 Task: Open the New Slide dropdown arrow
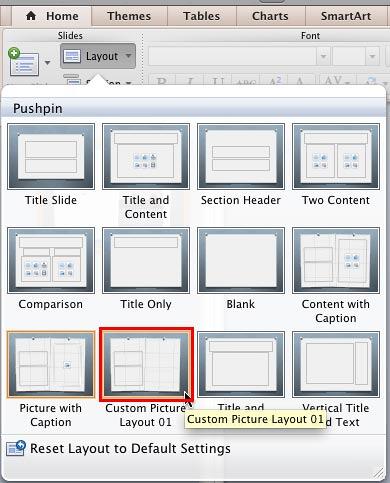pos(48,63)
